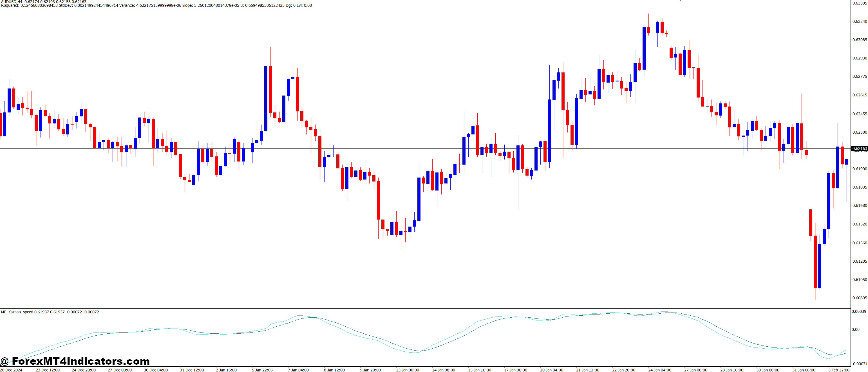Click the RSquared indicator status line
This screenshot has width=868, height=372.
[10, 5]
